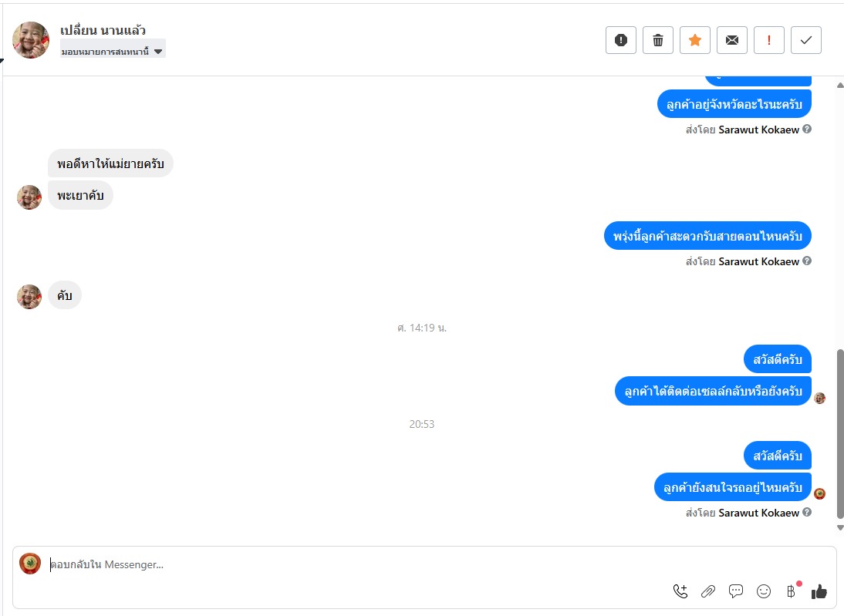
Task: Click help icon beside first Sarawut Kokaew label
Action: [x=807, y=129]
